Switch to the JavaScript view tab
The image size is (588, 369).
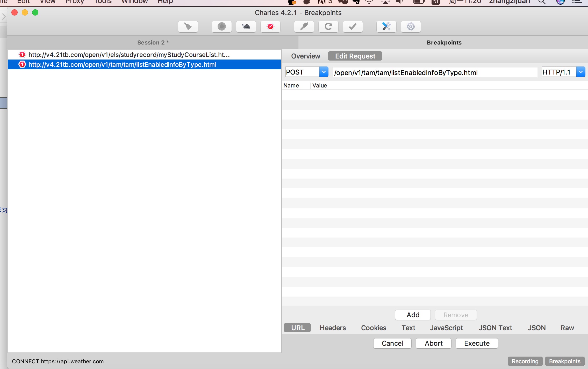(x=446, y=328)
